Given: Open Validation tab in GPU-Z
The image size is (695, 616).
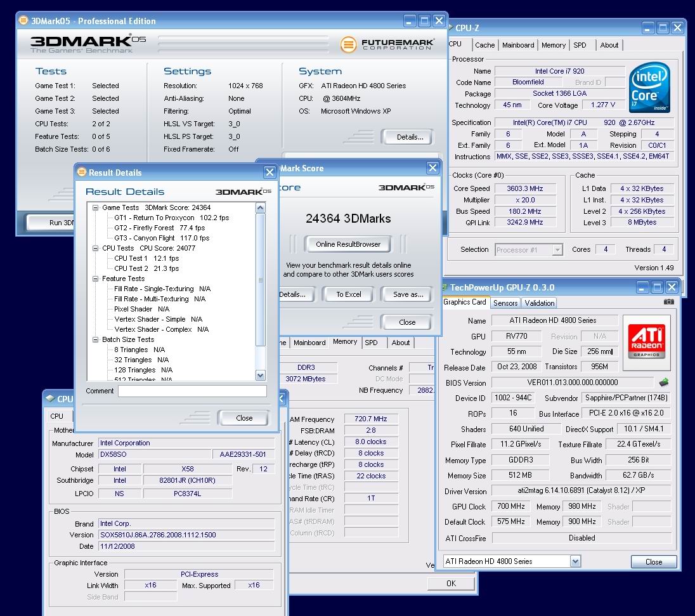Looking at the screenshot, I should tap(539, 303).
